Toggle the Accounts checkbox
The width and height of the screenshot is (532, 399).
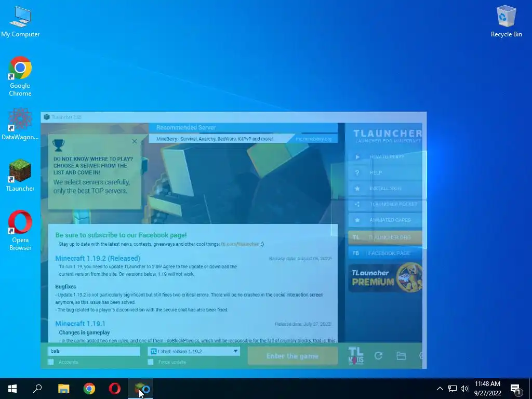point(50,362)
